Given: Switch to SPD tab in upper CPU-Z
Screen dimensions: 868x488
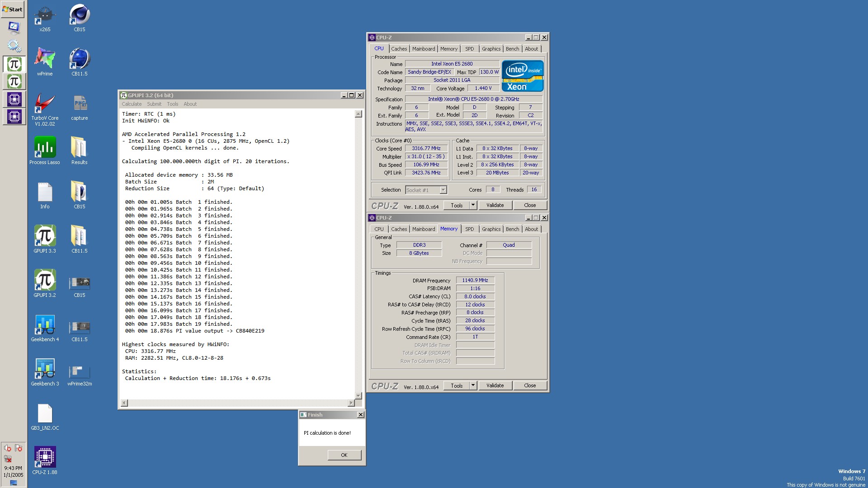Looking at the screenshot, I should (470, 49).
